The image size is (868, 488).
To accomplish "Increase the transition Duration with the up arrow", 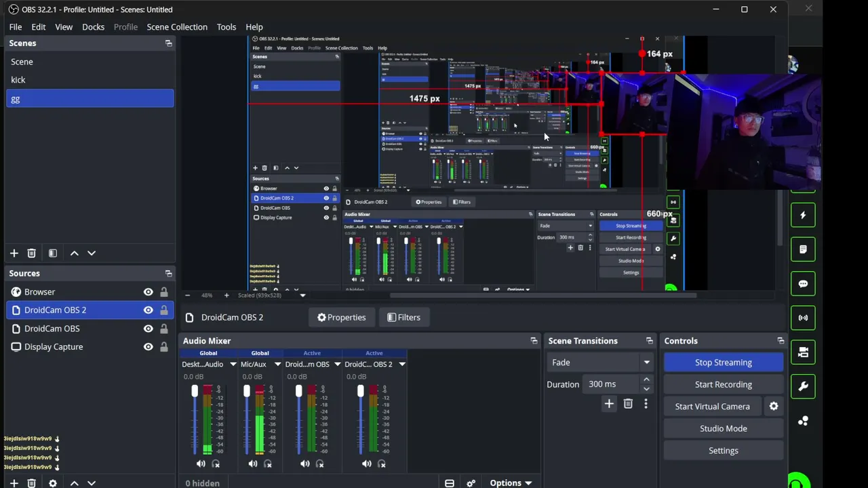I will pyautogui.click(x=646, y=380).
